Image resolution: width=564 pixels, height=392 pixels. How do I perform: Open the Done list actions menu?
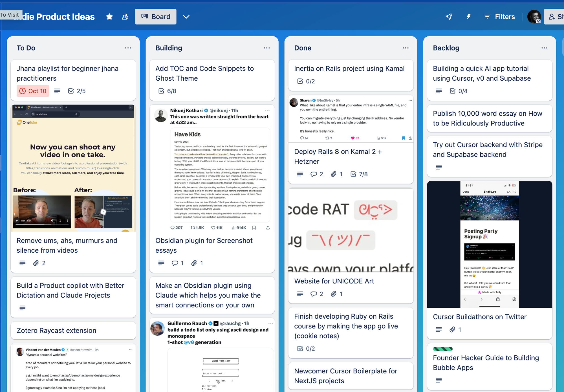click(x=406, y=48)
